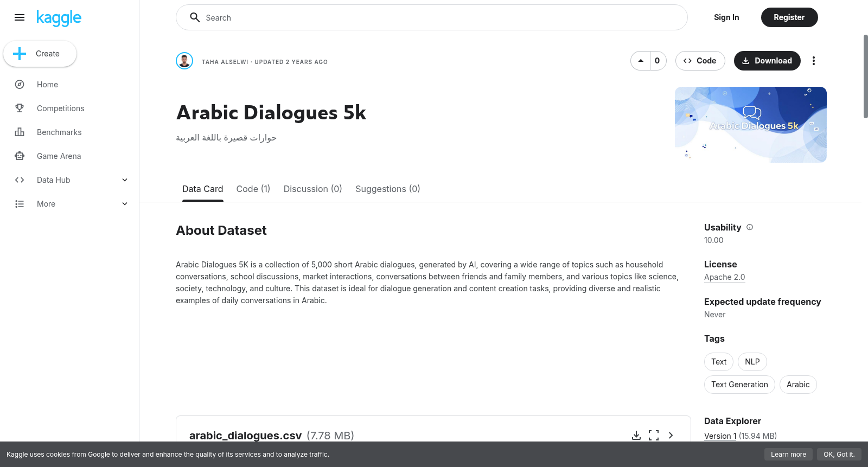The width and height of the screenshot is (868, 467).
Task: Click the vote count 0
Action: [x=658, y=61]
